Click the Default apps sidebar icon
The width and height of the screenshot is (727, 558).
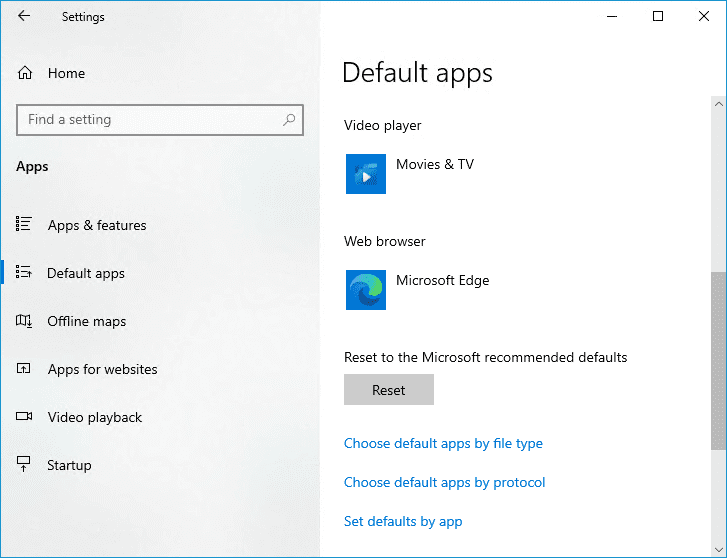click(24, 272)
